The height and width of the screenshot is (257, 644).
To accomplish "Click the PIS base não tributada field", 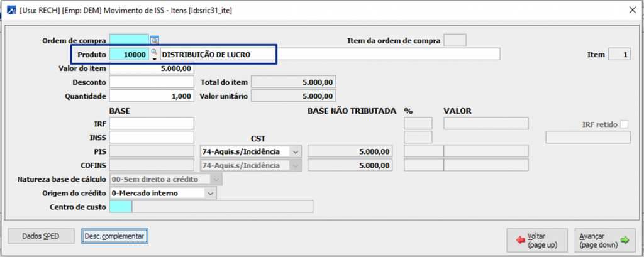I will (x=350, y=151).
